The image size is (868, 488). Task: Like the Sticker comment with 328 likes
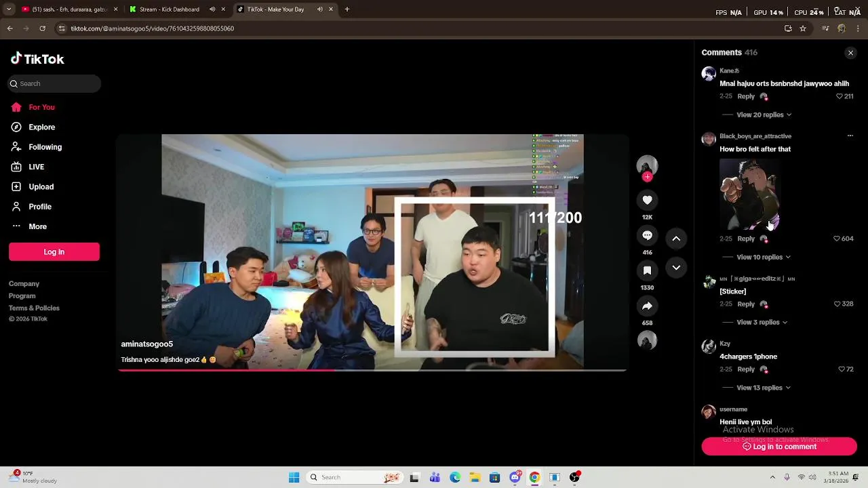[x=837, y=304]
